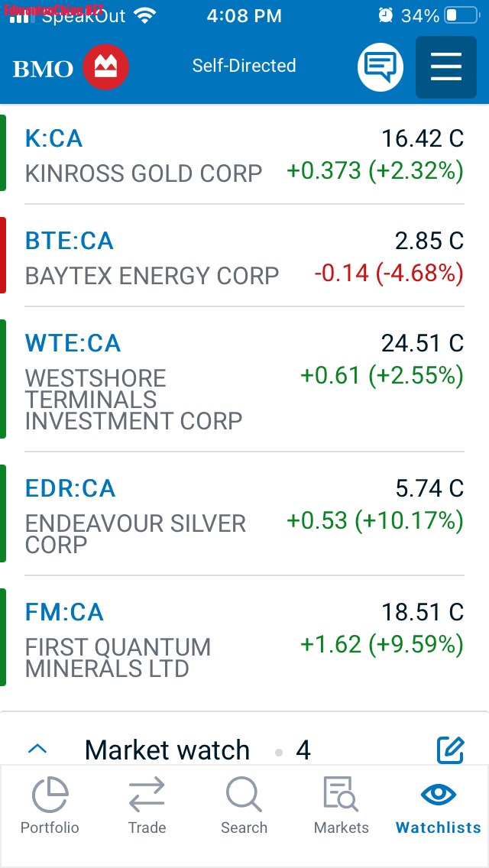Open the chat messages icon
This screenshot has height=868, width=489.
380,67
